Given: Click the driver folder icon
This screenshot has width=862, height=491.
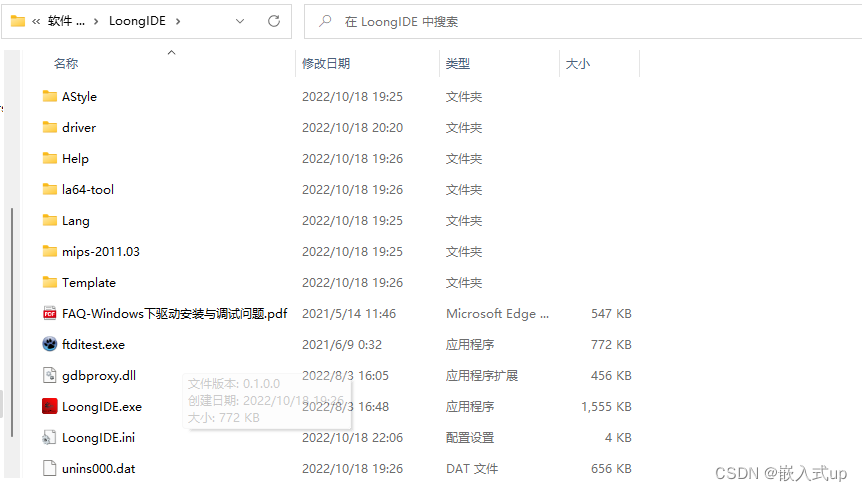Looking at the screenshot, I should pyautogui.click(x=49, y=127).
